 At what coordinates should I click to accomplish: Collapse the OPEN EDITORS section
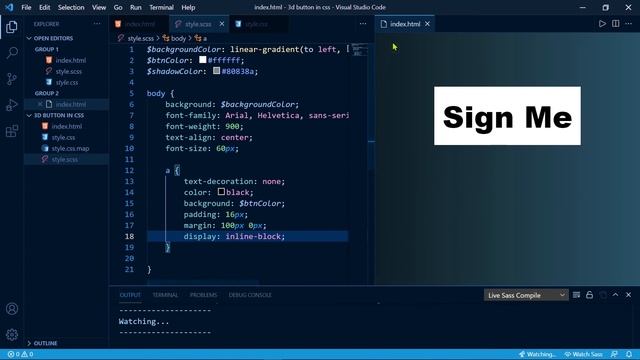tap(67, 38)
